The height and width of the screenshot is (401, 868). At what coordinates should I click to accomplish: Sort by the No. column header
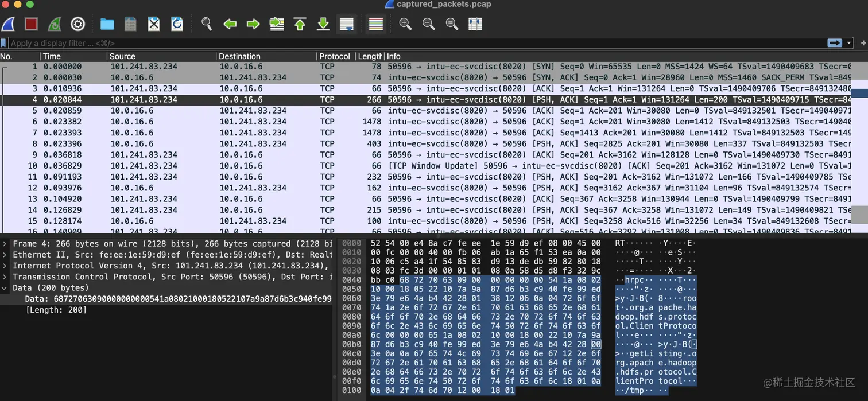(20, 56)
